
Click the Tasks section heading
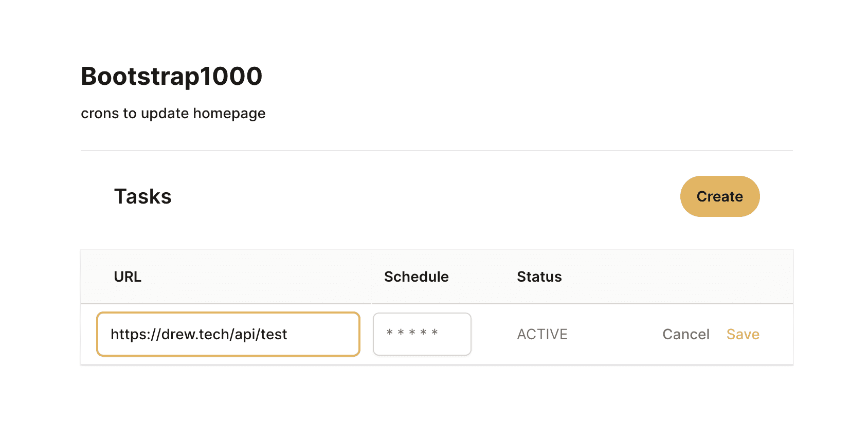[143, 196]
